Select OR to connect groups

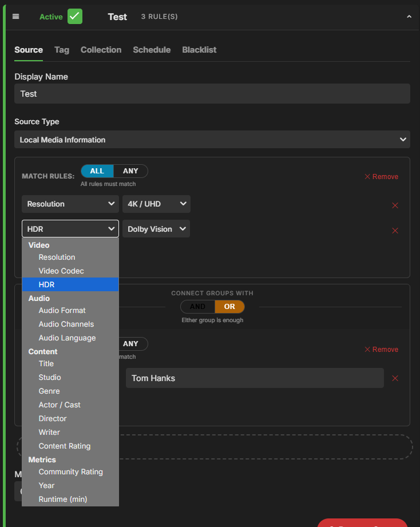pyautogui.click(x=229, y=307)
